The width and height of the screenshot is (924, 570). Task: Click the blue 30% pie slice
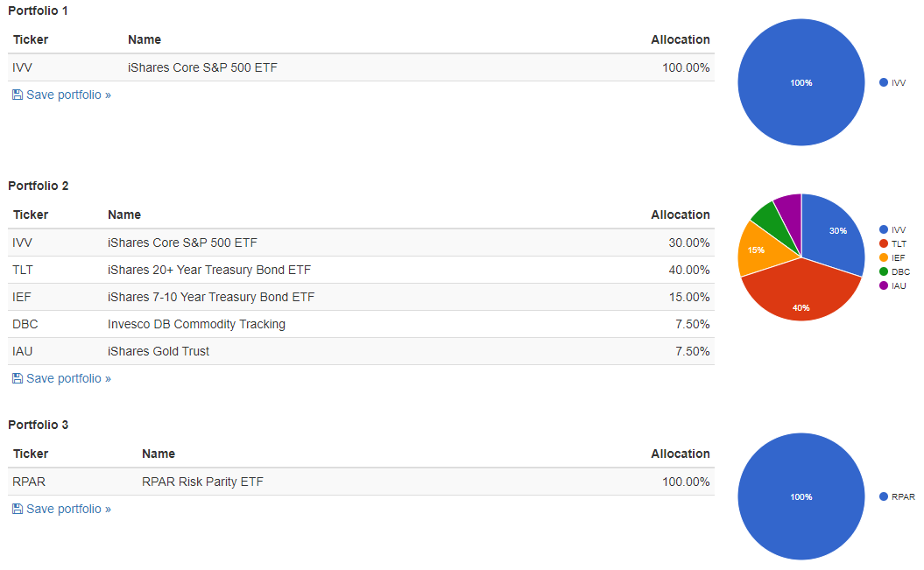[834, 233]
